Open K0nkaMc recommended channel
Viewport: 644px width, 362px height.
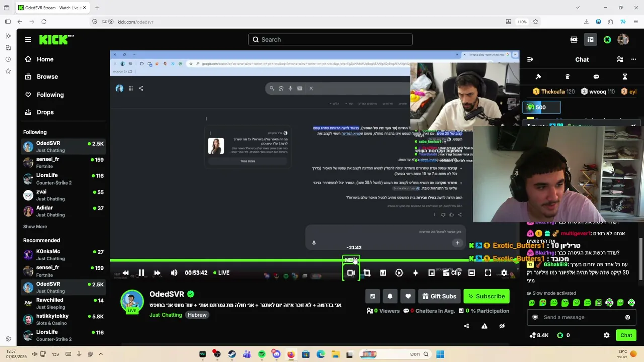click(x=63, y=255)
